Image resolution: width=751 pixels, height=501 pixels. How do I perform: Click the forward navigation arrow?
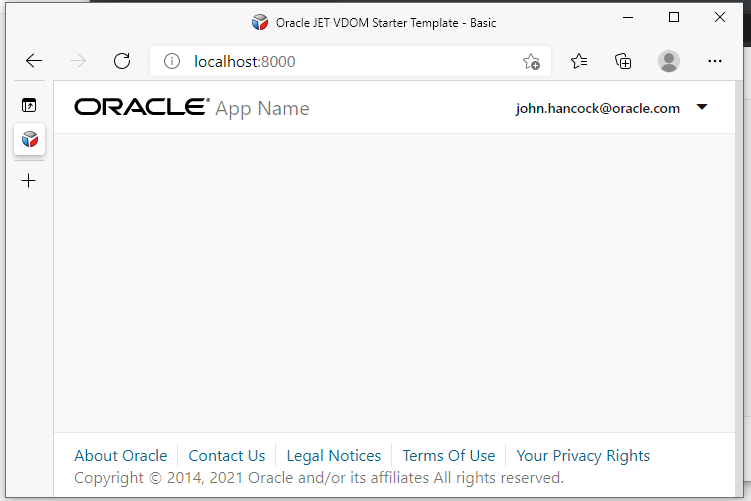point(78,61)
